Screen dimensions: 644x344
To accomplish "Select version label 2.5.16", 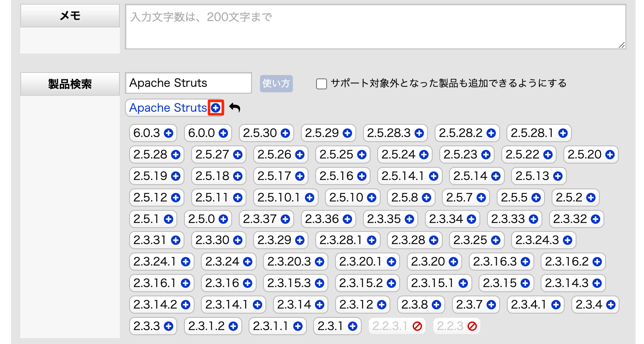I will (336, 176).
